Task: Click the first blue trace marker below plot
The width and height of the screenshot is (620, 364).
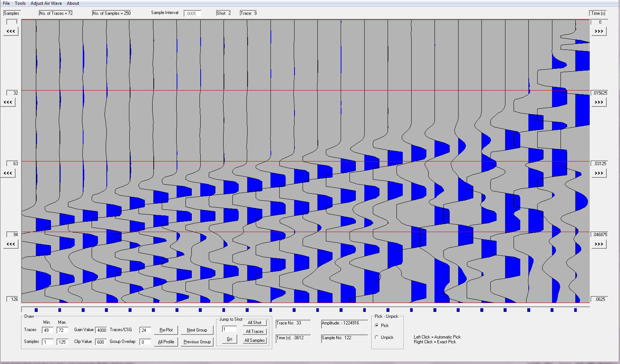Action: tap(36, 310)
